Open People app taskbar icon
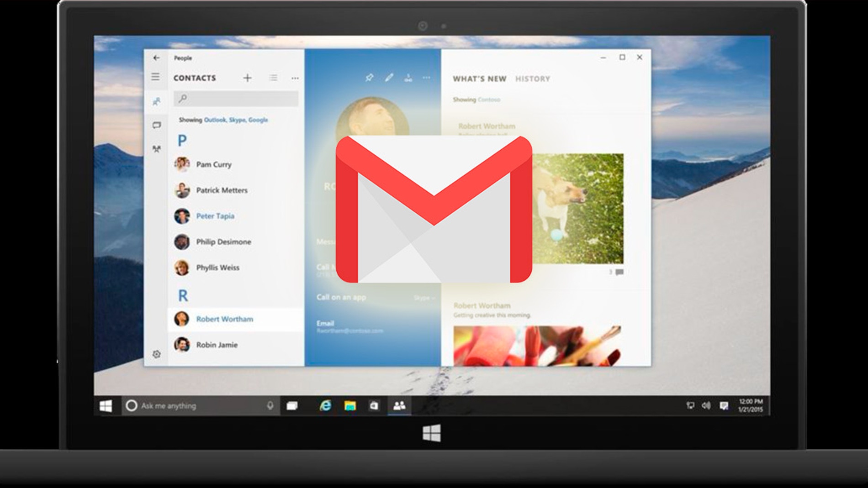 tap(399, 405)
